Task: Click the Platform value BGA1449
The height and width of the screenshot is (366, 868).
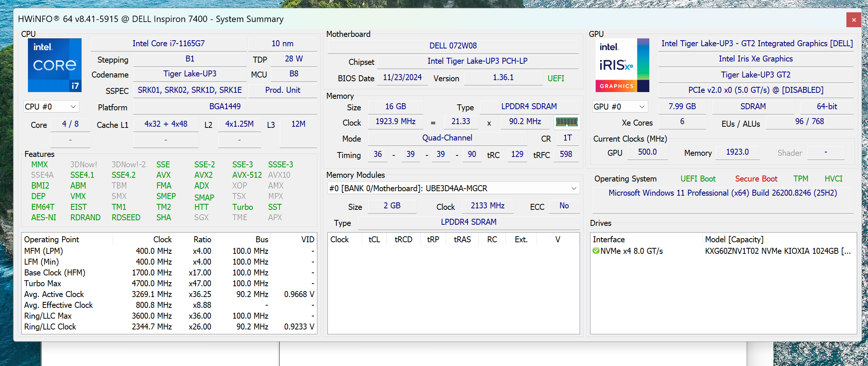Action: click(x=225, y=107)
